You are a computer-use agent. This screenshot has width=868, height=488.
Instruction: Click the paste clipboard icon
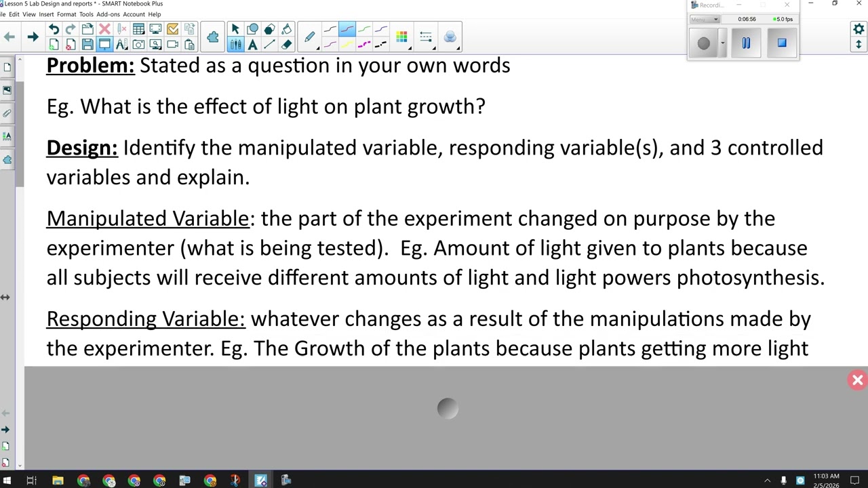(189, 45)
